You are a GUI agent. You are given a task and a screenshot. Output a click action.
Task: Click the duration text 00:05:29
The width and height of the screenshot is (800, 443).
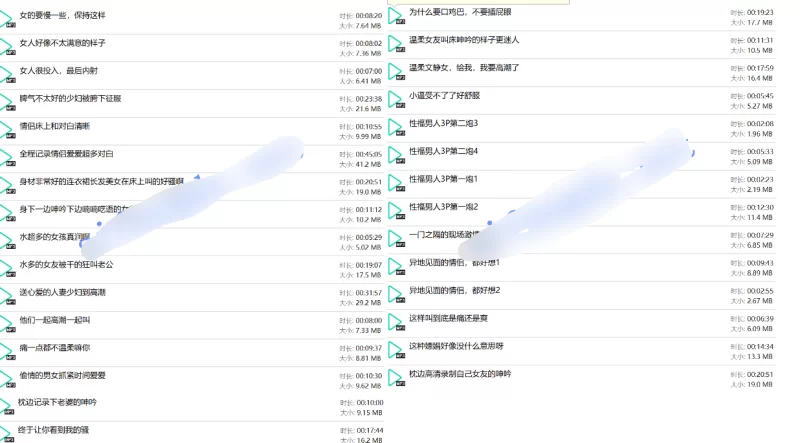click(x=368, y=237)
